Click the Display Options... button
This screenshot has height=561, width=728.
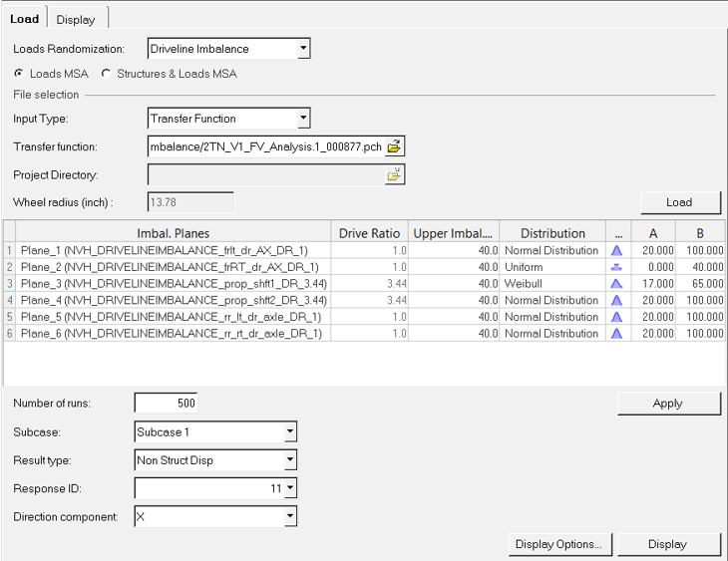(559, 544)
